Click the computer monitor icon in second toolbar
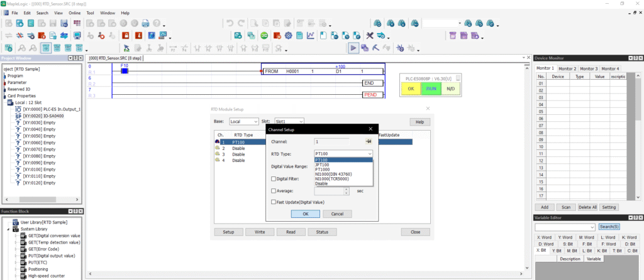This screenshot has height=280, width=644. (x=77, y=36)
